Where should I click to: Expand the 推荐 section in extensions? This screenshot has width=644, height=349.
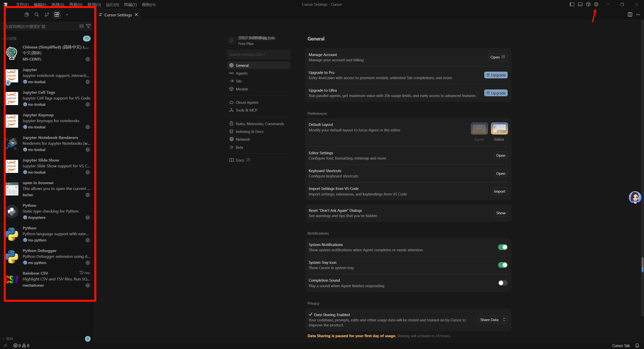click(10, 339)
